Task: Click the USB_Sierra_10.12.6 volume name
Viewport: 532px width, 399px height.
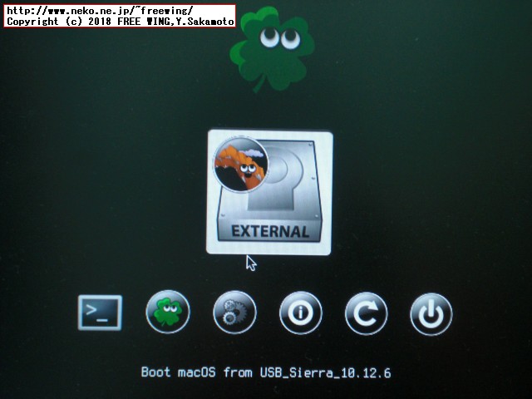Action: tap(325, 372)
